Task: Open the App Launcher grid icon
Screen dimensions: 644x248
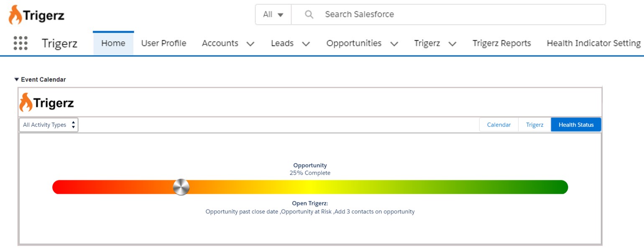Action: tap(20, 43)
